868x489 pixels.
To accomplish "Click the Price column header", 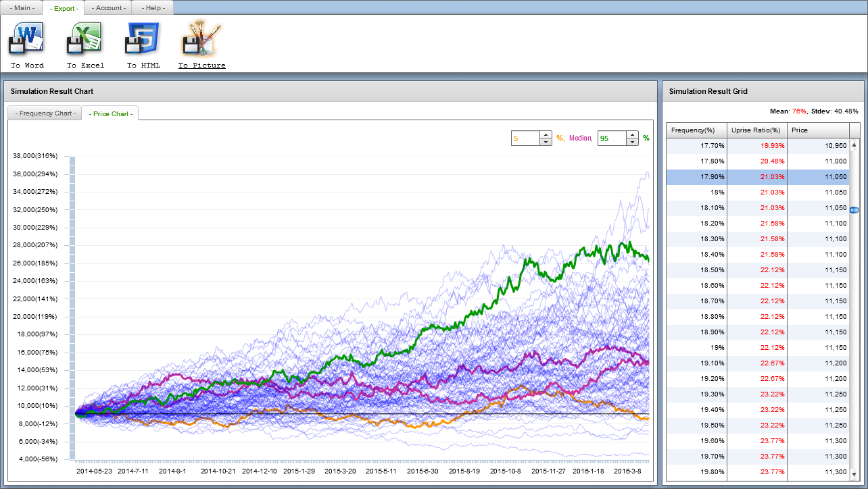I will [x=818, y=130].
